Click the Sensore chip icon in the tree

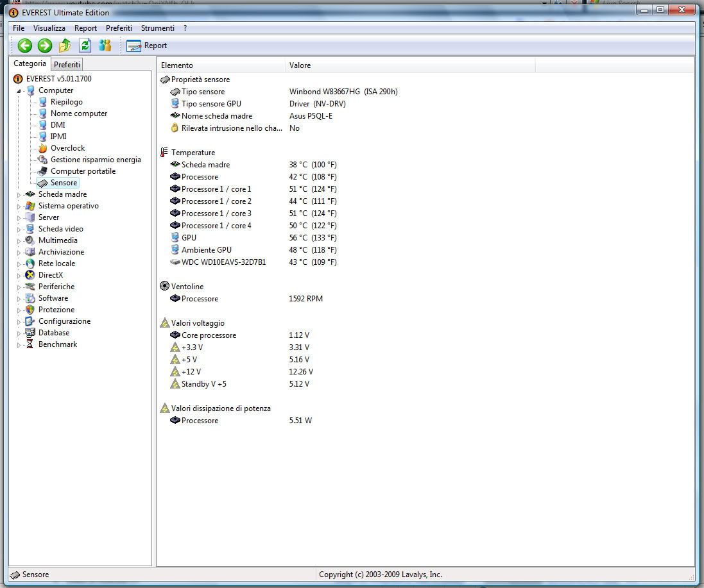pyautogui.click(x=42, y=183)
